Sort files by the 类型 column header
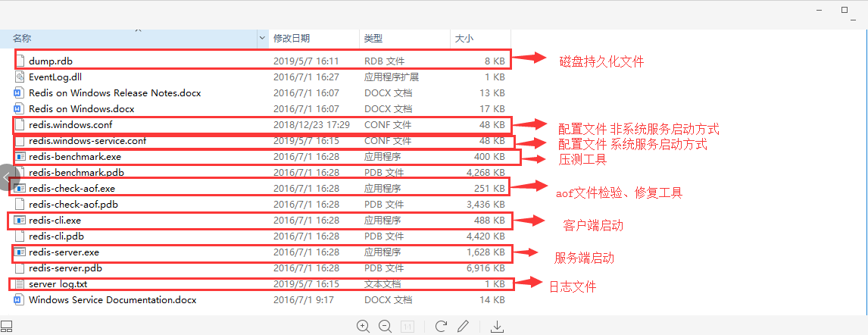This screenshot has width=868, height=335. tap(373, 38)
